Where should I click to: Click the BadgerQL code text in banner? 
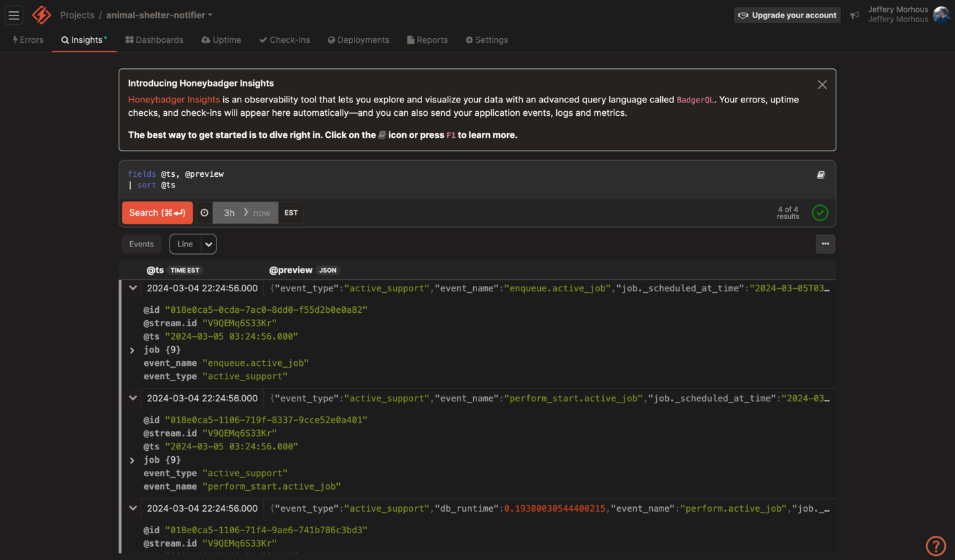695,100
